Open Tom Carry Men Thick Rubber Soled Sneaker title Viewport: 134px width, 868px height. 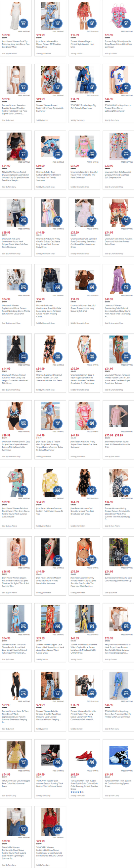pos(84,785)
